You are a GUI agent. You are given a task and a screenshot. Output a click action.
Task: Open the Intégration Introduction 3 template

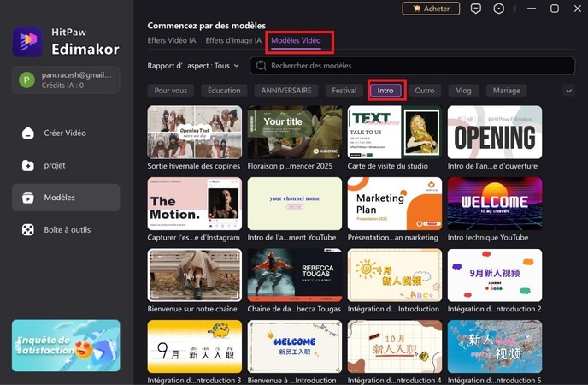pyautogui.click(x=195, y=346)
